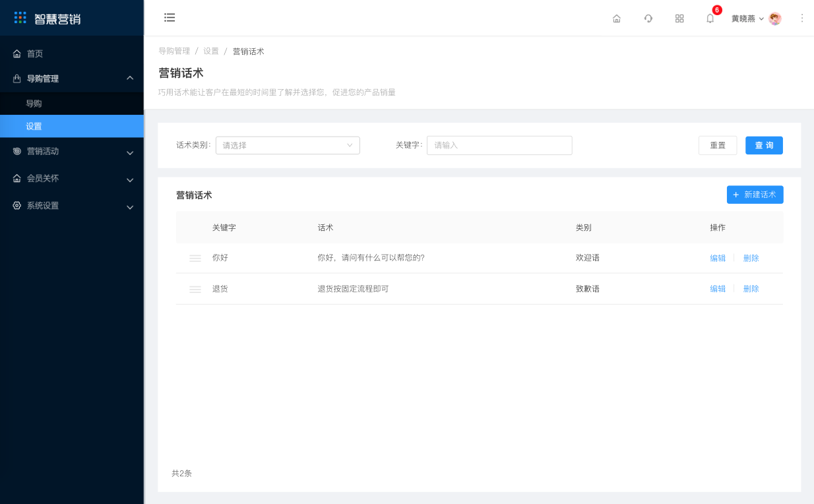Grab the drag handle of 你好 row
Viewport: 814px width, 504px height.
click(x=195, y=258)
